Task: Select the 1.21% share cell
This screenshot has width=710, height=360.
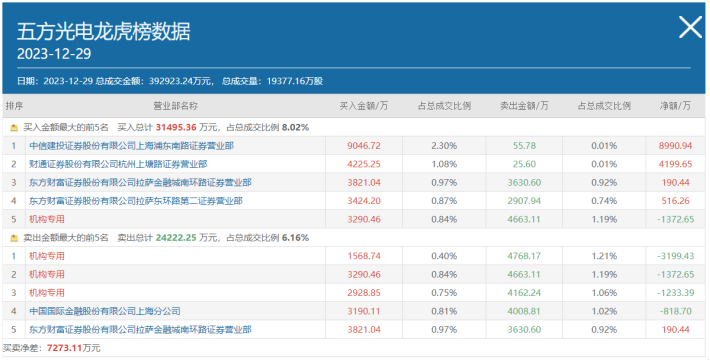Action: [604, 256]
